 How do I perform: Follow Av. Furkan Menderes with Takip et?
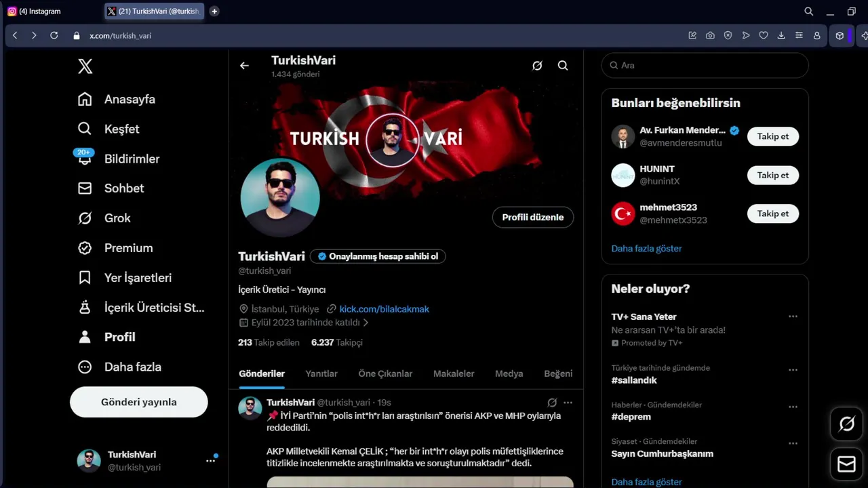tap(773, 136)
